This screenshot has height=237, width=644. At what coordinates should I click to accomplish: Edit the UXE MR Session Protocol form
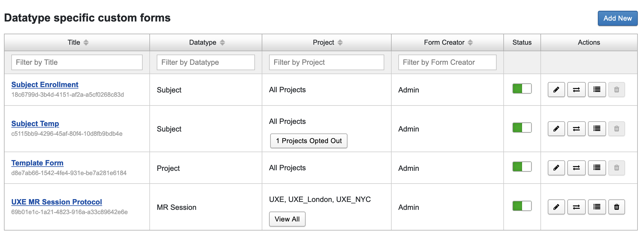pos(556,207)
